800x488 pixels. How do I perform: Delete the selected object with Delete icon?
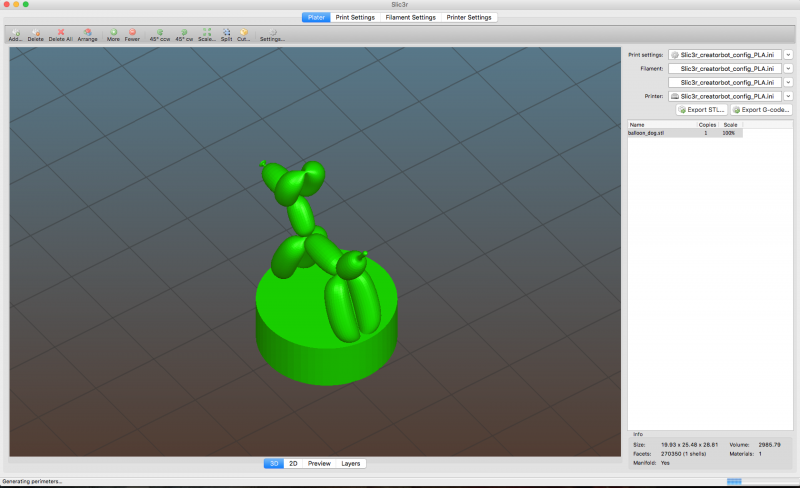pyautogui.click(x=36, y=35)
